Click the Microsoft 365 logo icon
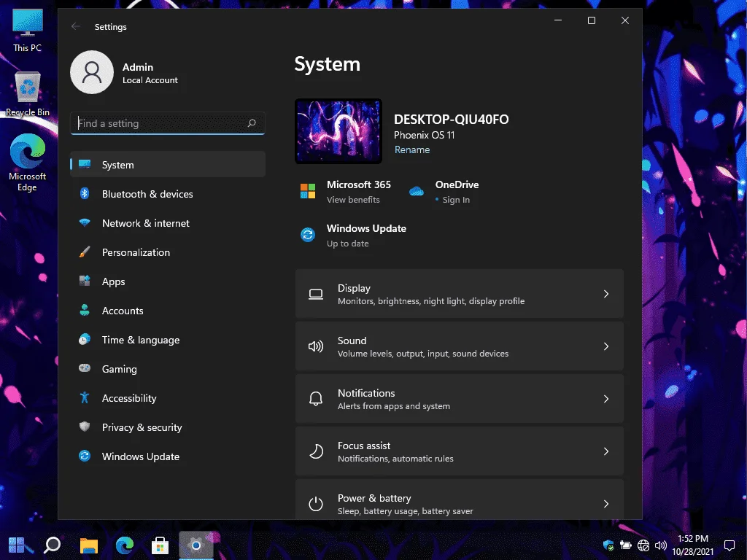 coord(308,191)
